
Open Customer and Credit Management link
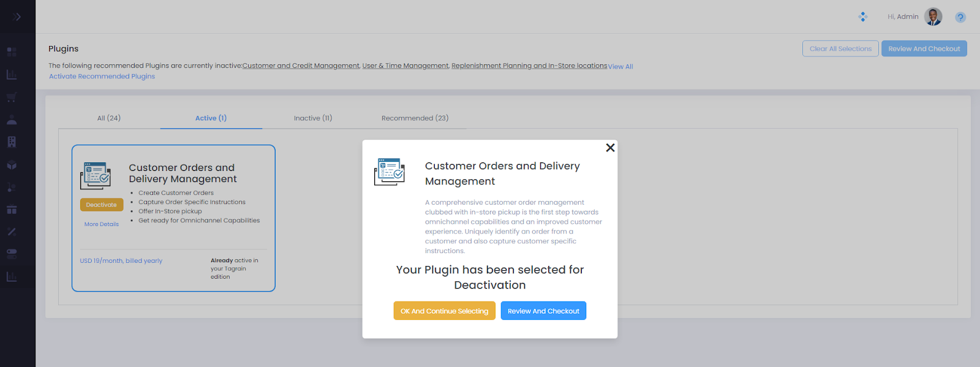pyautogui.click(x=301, y=66)
